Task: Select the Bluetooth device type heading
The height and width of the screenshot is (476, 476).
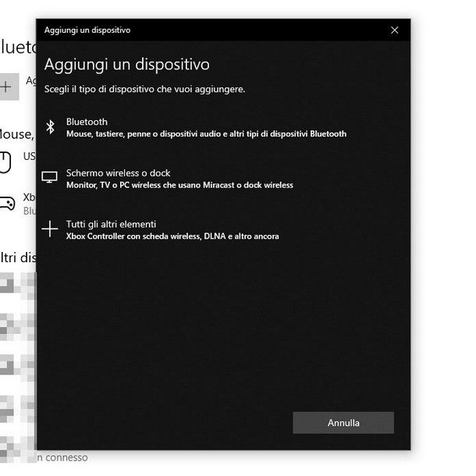Action: pyautogui.click(x=87, y=122)
